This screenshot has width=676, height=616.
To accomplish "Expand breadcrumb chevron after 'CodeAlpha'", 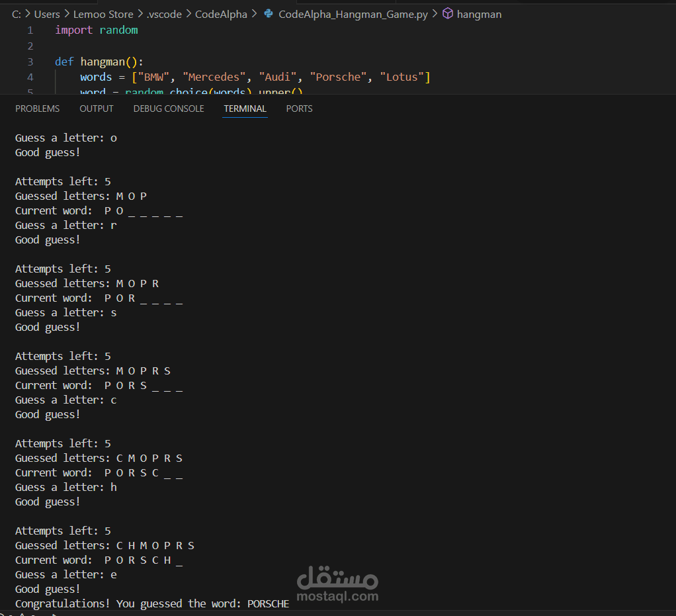I will (255, 15).
